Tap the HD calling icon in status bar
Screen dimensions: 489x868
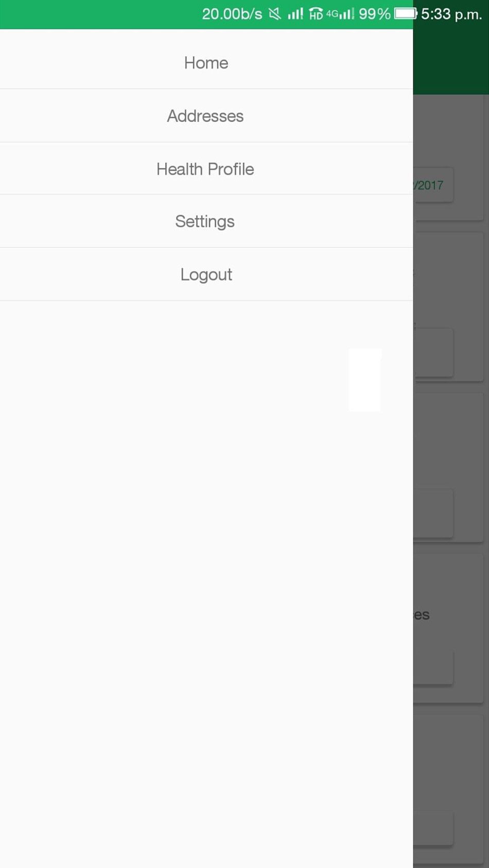coord(316,14)
